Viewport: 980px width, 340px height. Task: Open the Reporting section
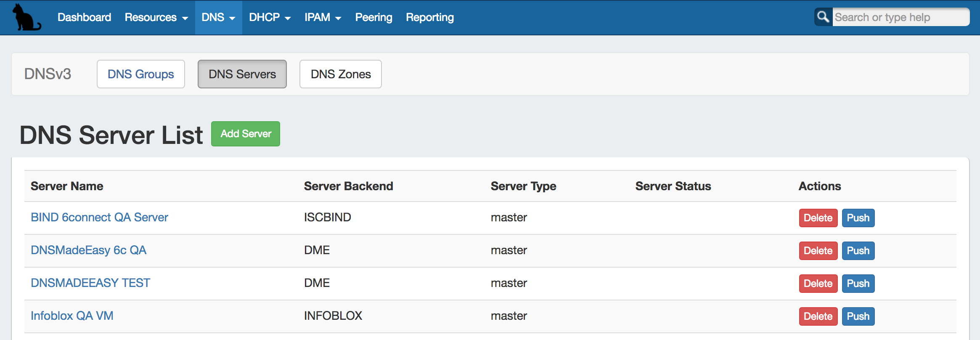429,17
